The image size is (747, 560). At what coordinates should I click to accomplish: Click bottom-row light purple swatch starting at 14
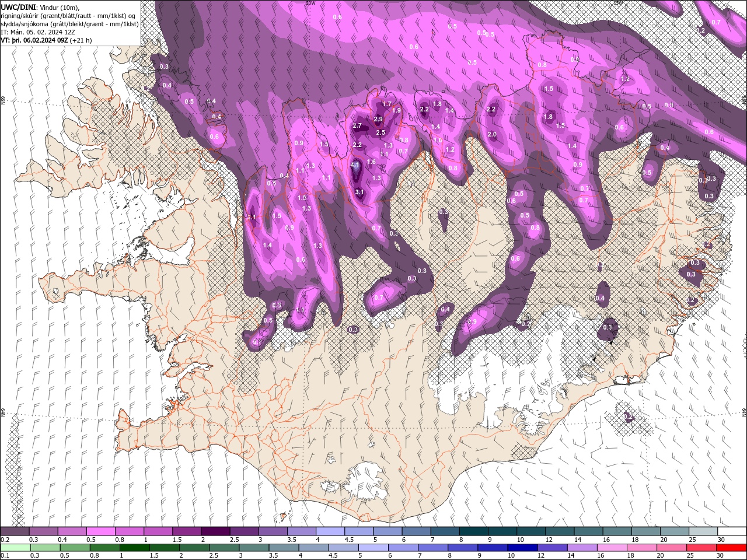(x=582, y=548)
